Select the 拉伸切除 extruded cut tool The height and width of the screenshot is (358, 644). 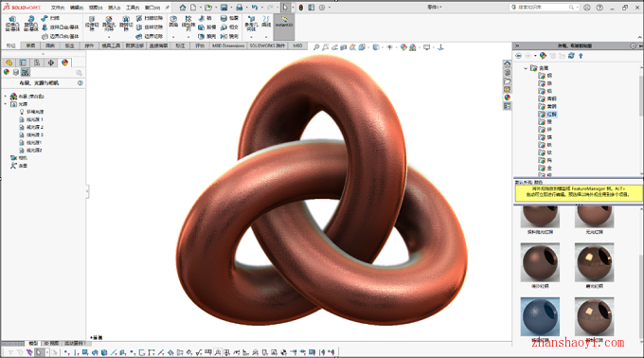tap(92, 24)
